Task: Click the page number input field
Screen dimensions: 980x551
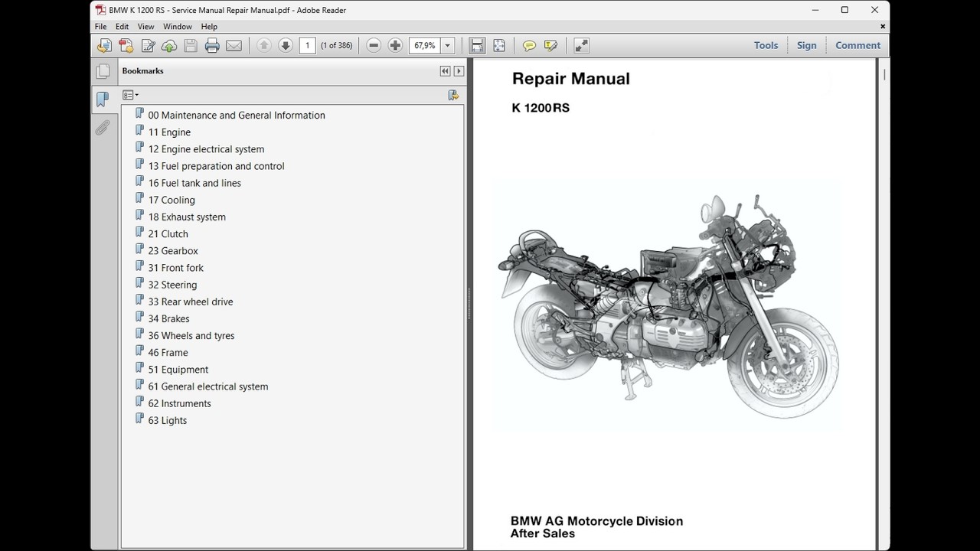Action: click(307, 46)
